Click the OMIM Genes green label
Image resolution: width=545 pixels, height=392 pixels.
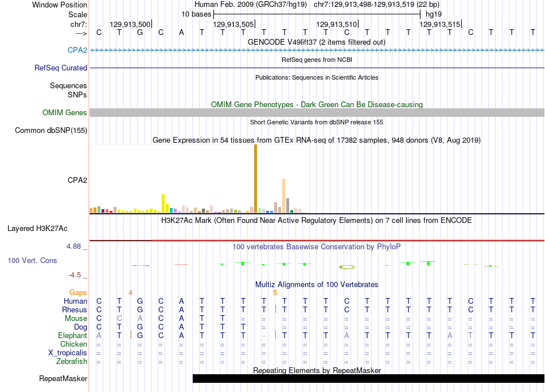[64, 112]
